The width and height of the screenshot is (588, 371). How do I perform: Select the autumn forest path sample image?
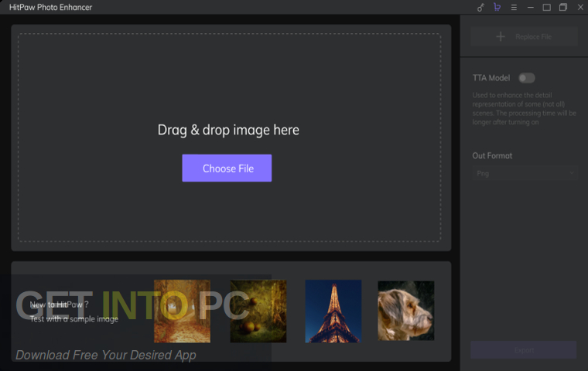183,311
